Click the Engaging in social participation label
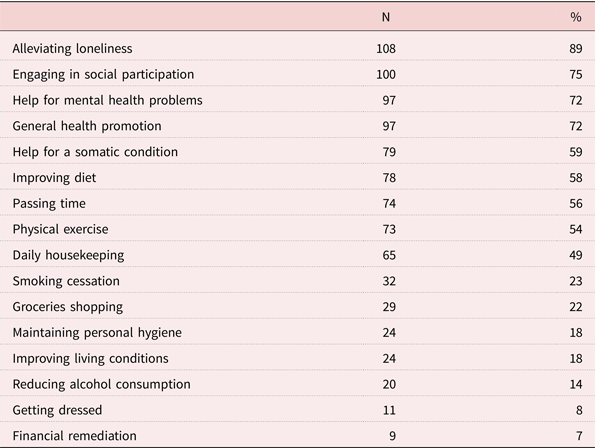This screenshot has width=595, height=448. [103, 74]
